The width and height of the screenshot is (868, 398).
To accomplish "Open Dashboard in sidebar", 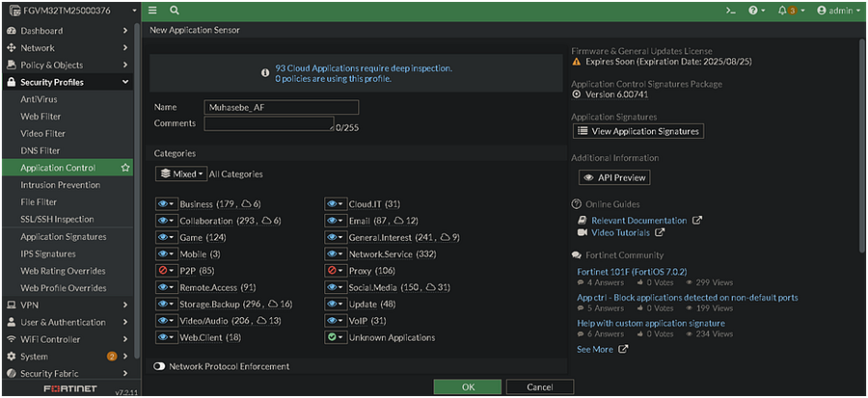I will (x=67, y=31).
